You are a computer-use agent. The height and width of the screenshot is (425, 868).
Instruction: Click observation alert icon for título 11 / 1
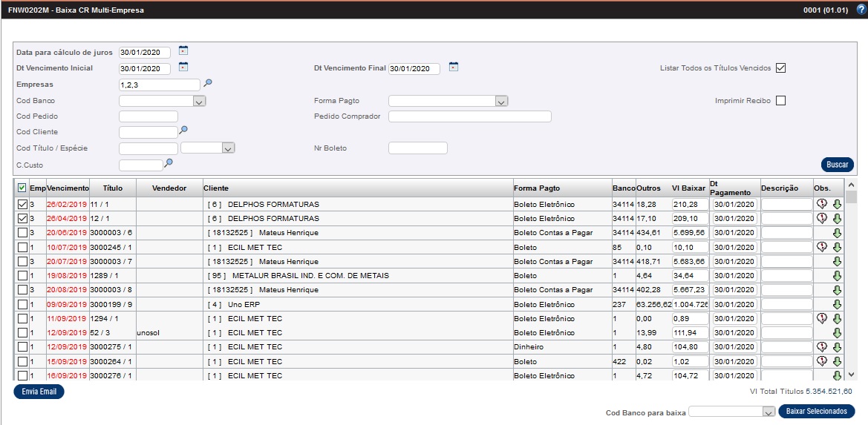[x=821, y=204]
